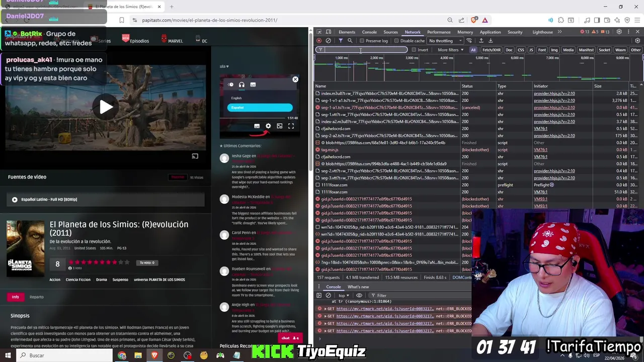Click the red error count badge 13
Screen dimensions: 644x362
pos(585,32)
